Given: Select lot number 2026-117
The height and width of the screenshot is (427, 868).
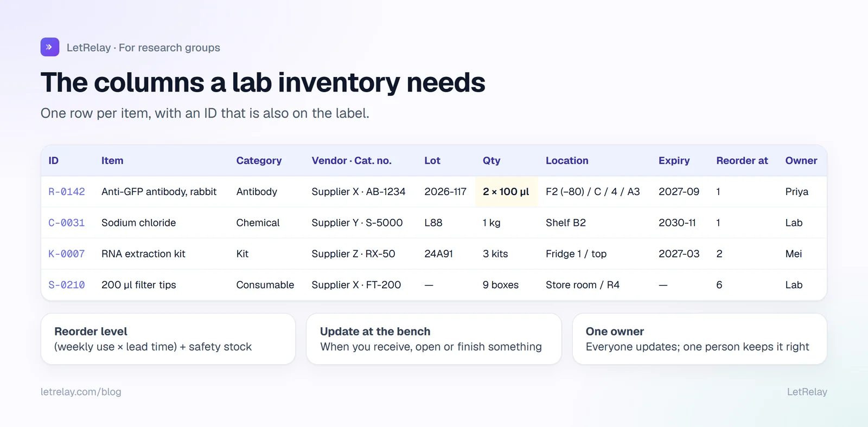Looking at the screenshot, I should pyautogui.click(x=445, y=192).
